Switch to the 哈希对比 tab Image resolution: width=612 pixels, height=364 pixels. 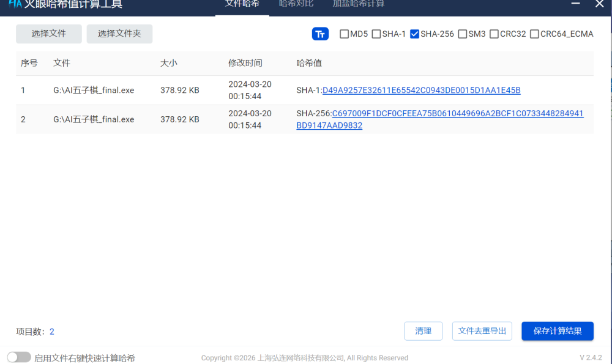coord(296,4)
